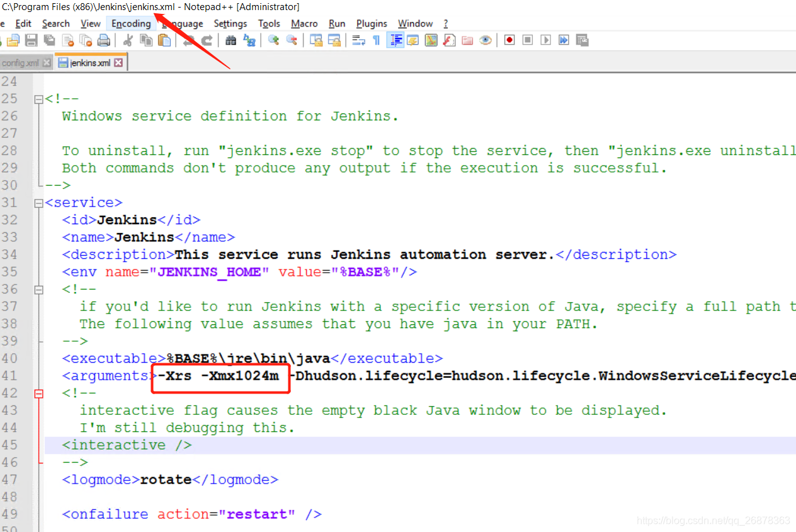Click the Close All toolbar icon
796x532 pixels.
coord(86,40)
